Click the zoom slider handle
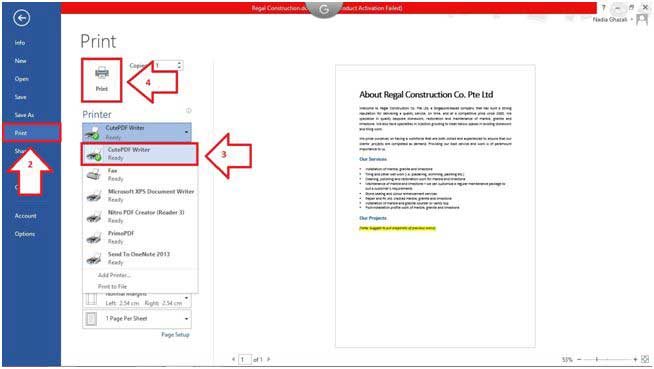654x369 pixels. click(597, 359)
